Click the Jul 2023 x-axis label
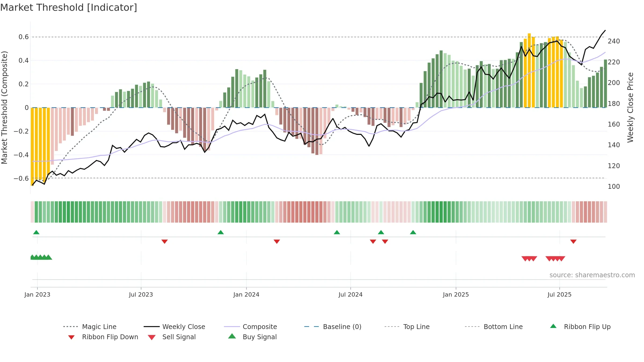Viewport: 644px width, 362px height. [141, 294]
